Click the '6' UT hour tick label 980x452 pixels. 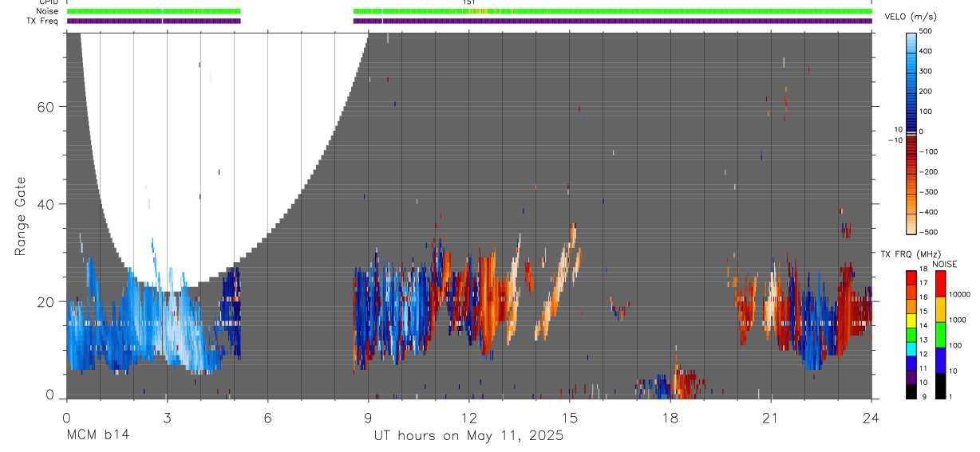pos(267,417)
